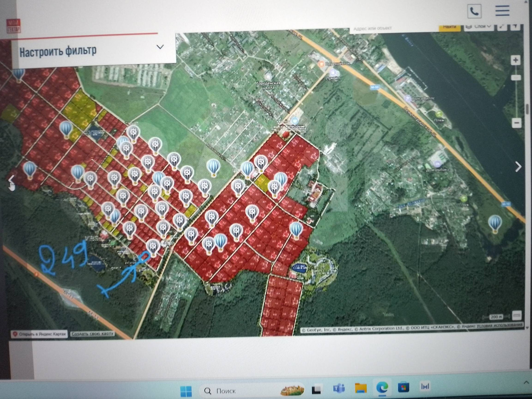Click the zoom slider handle
The image size is (532, 399).
click(x=516, y=78)
